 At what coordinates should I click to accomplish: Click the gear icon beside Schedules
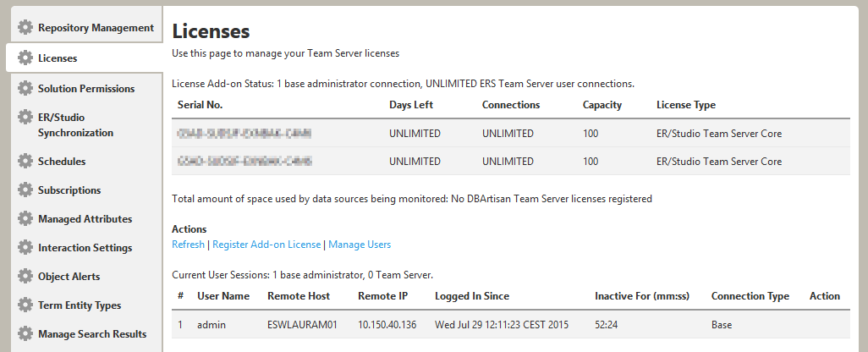[x=25, y=162]
